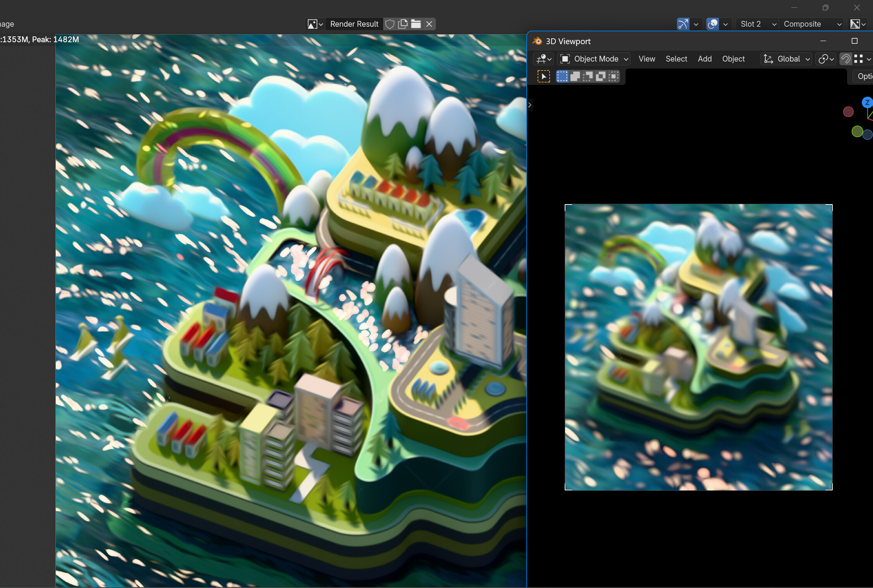Choose Intersect Selection mode icon
873x588 pixels.
(614, 76)
